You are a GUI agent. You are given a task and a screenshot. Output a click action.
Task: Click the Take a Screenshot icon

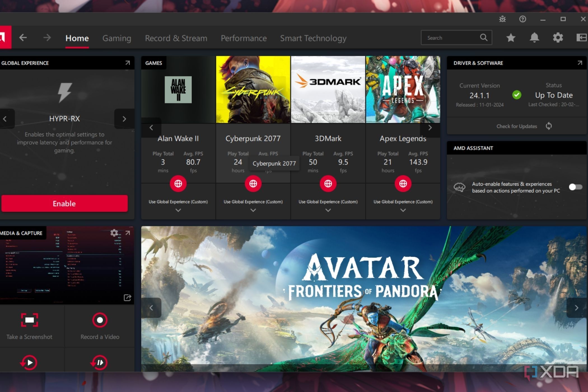pyautogui.click(x=29, y=320)
